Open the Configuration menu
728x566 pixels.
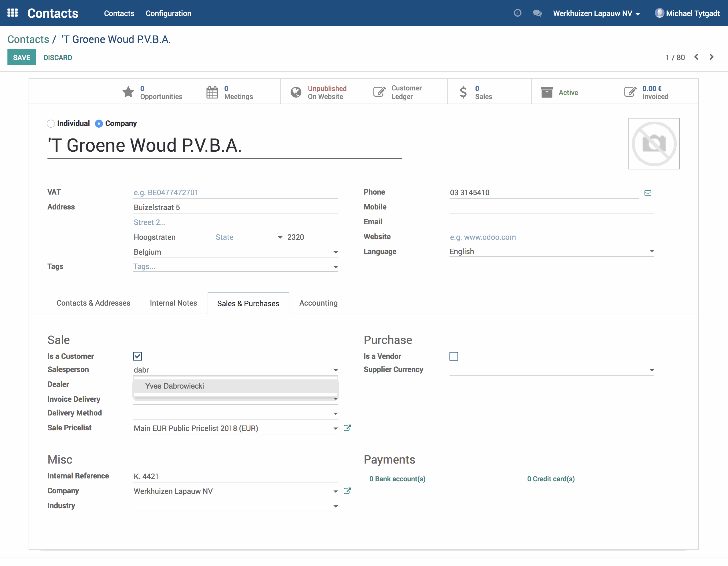click(x=168, y=13)
